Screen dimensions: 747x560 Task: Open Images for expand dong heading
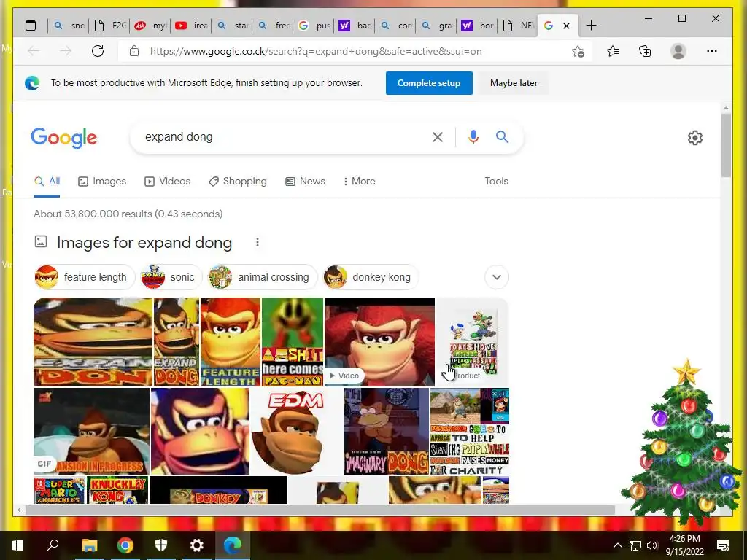pos(144,243)
